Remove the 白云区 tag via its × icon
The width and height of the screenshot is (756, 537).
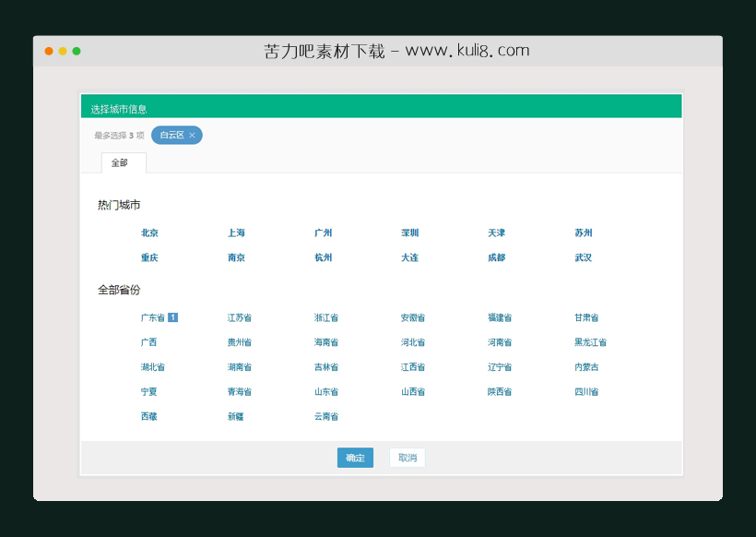coord(192,135)
